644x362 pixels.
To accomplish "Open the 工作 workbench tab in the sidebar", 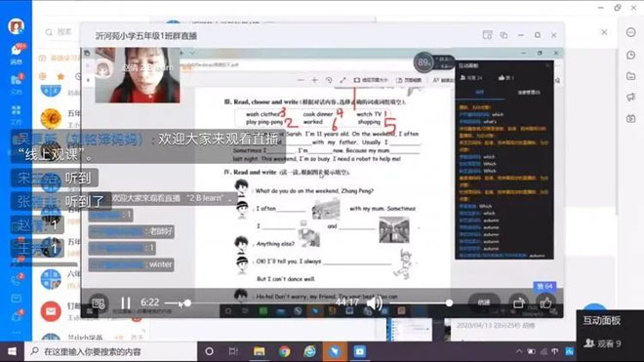I will tap(16, 114).
